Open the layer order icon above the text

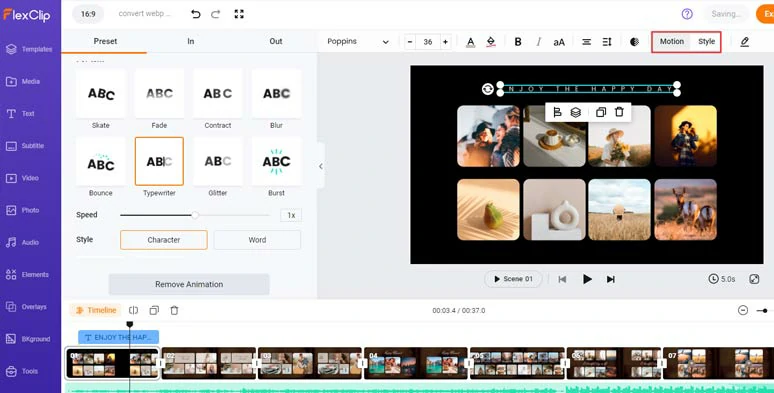click(x=576, y=113)
